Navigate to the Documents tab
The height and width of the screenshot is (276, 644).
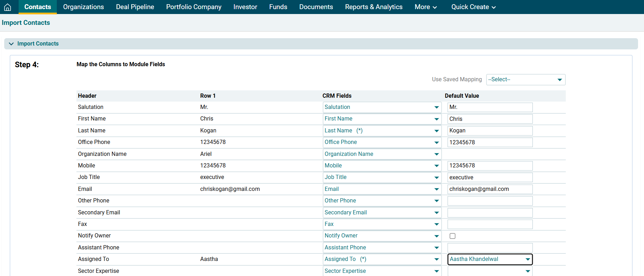(x=316, y=7)
